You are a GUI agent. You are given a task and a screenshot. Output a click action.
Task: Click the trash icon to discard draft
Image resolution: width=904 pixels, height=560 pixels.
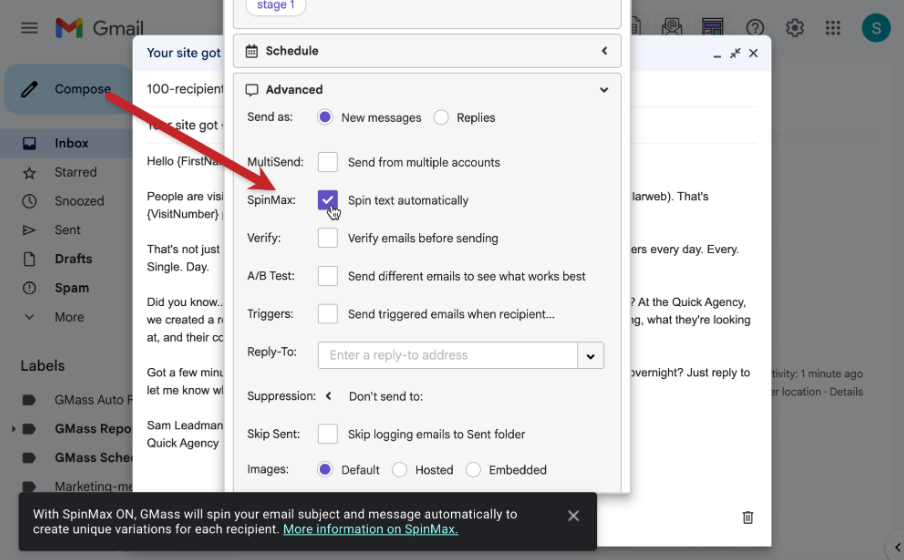pyautogui.click(x=748, y=517)
